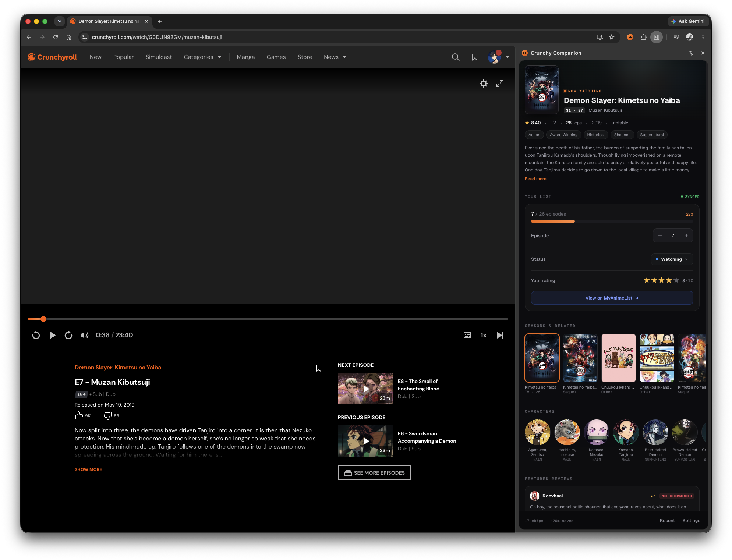Open Demon Slayer series title link
This screenshot has width=732, height=560.
tap(118, 368)
